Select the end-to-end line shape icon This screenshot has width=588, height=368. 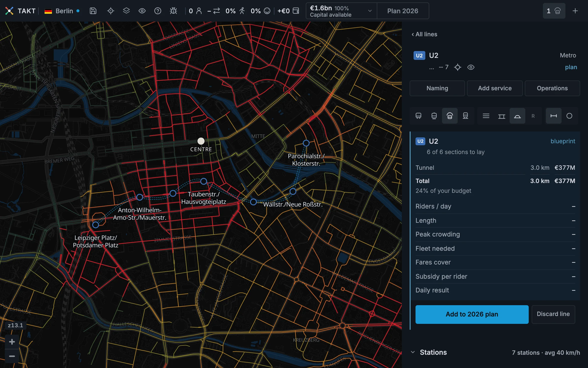(x=554, y=116)
